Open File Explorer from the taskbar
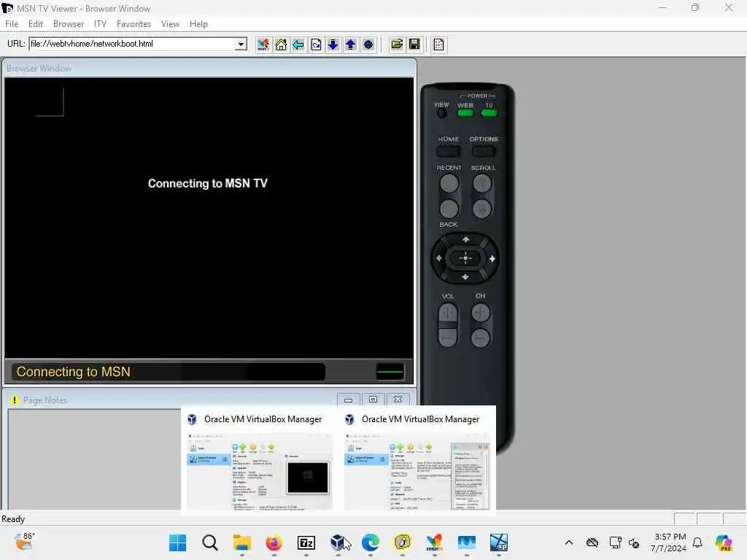Viewport: 747px width, 560px height. pos(242,542)
